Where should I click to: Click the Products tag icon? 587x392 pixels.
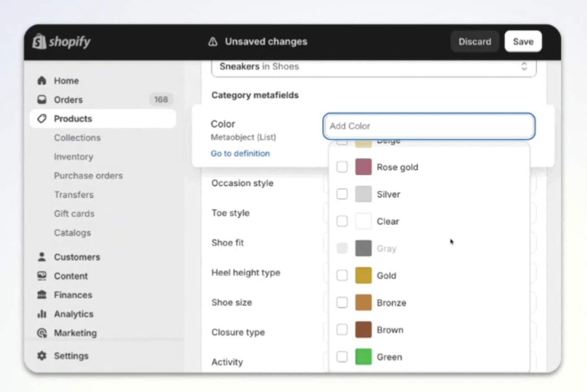(42, 119)
